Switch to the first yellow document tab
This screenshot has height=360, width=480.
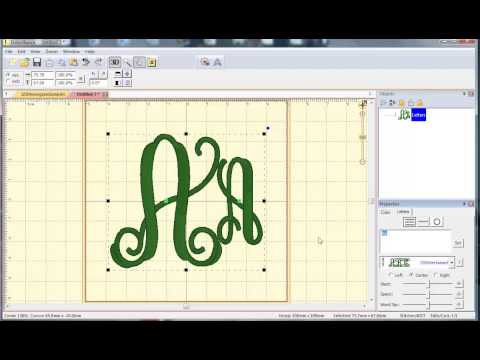tap(42, 95)
